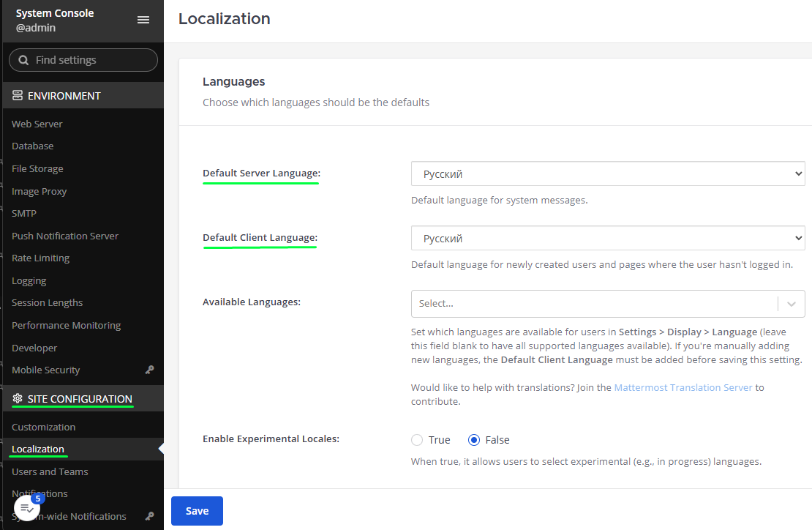
Task: Expand the Available Languages chevron
Action: (x=792, y=304)
